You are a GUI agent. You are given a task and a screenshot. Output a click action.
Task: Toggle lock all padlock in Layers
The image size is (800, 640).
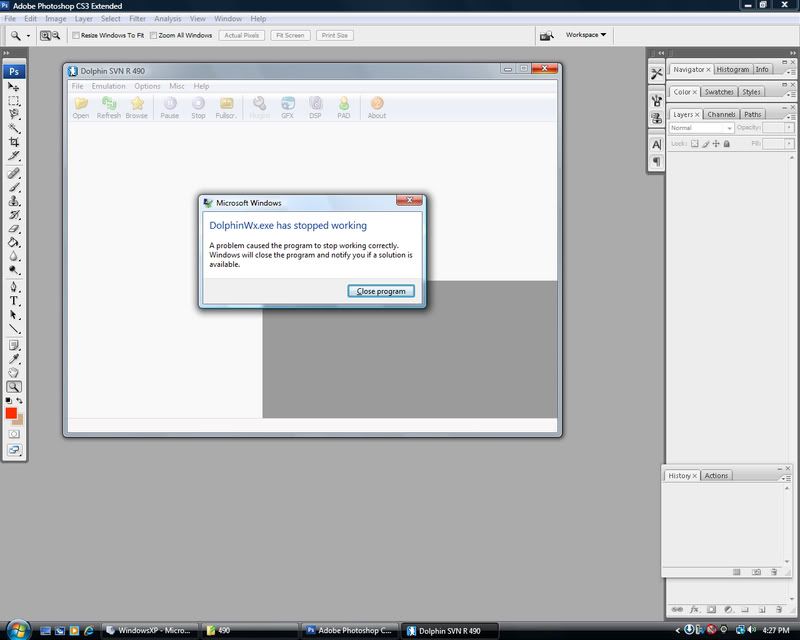coord(727,143)
